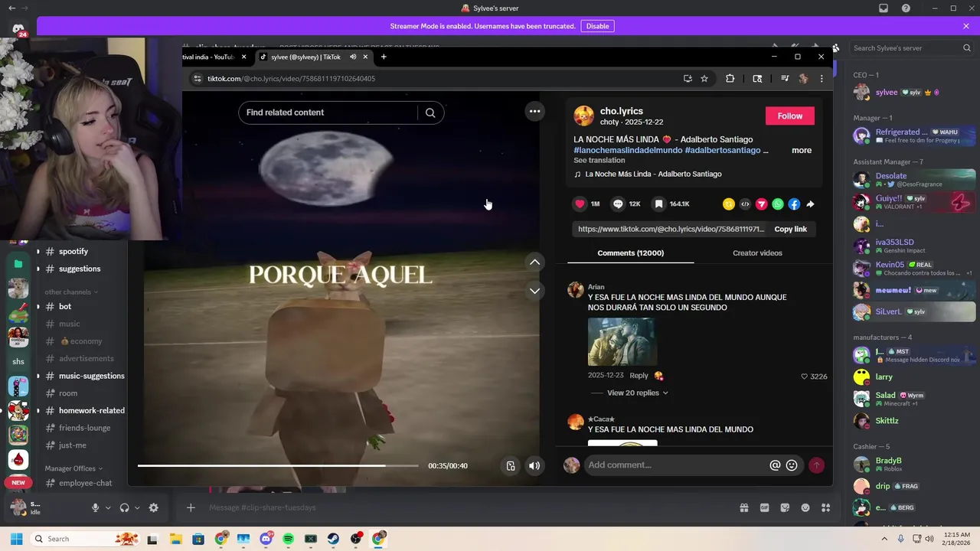Switch to the Creator videos tab

(757, 253)
